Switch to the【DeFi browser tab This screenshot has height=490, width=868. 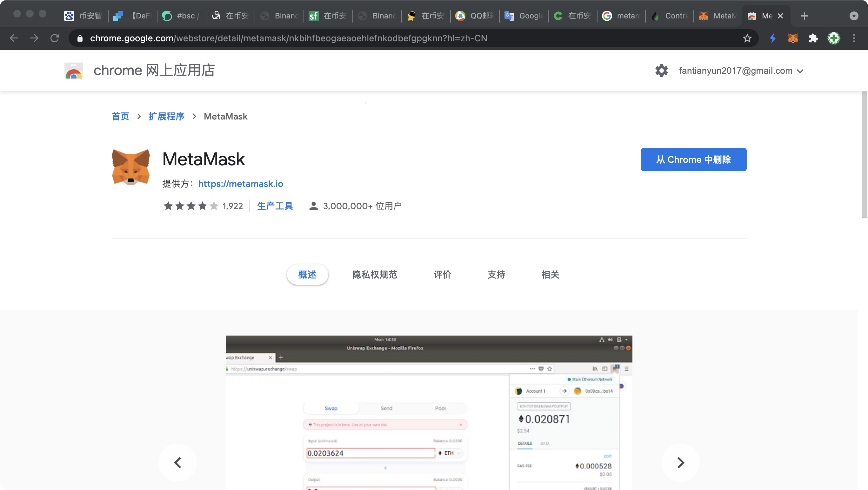coord(133,16)
